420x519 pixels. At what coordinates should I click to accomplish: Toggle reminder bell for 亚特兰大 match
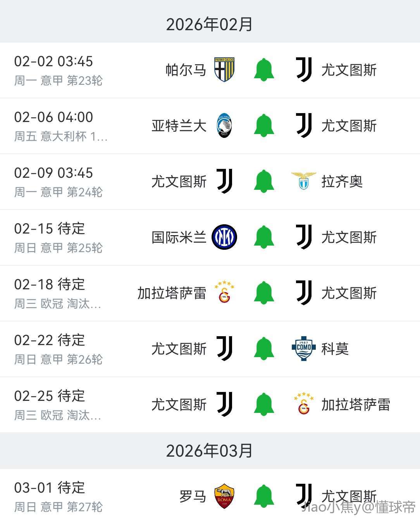coord(264,125)
